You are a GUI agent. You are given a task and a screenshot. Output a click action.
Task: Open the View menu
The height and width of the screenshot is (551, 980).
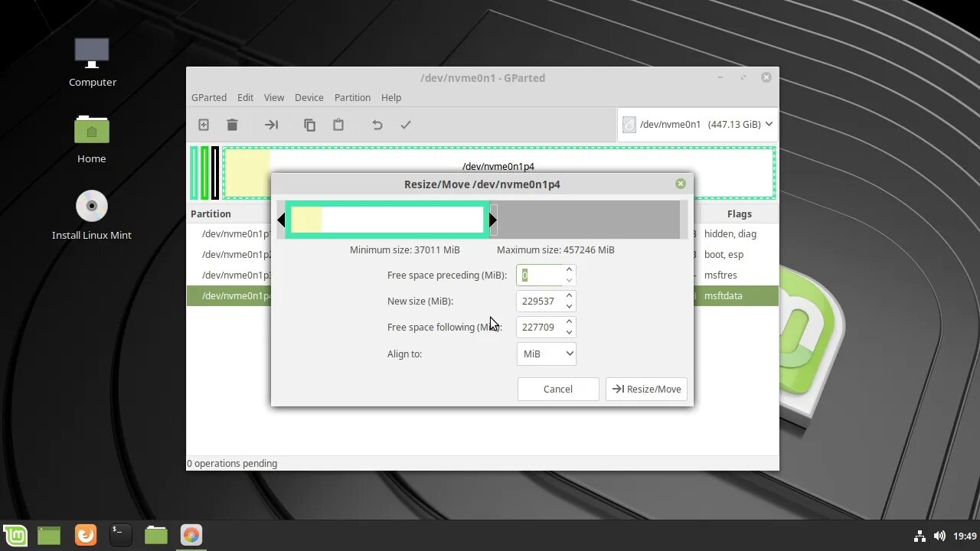(274, 97)
